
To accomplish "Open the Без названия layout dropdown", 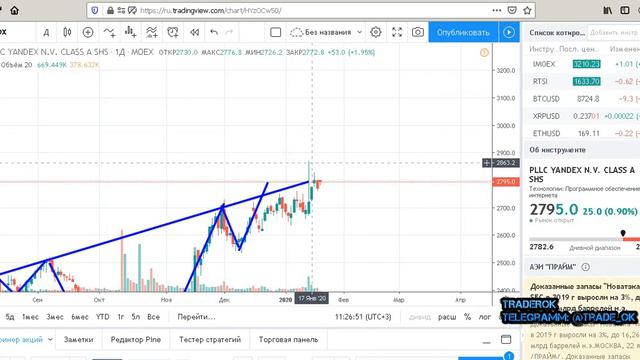I will (326, 32).
